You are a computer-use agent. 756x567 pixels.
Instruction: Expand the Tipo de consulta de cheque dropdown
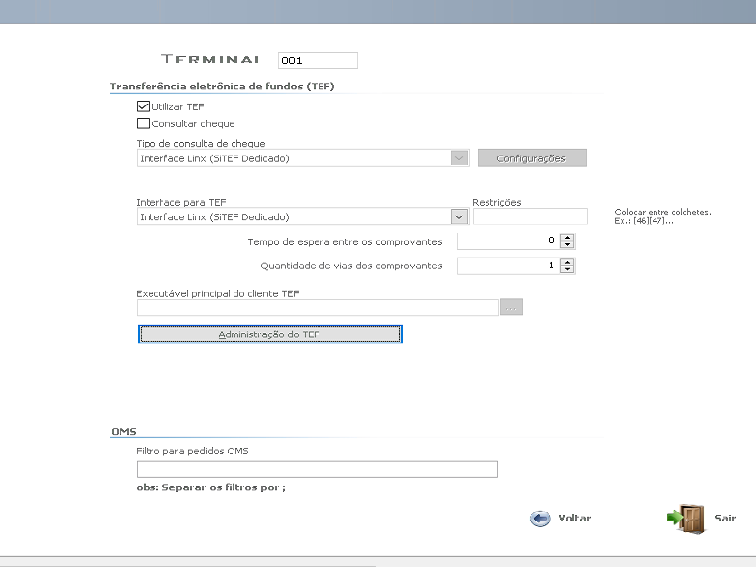tap(459, 158)
